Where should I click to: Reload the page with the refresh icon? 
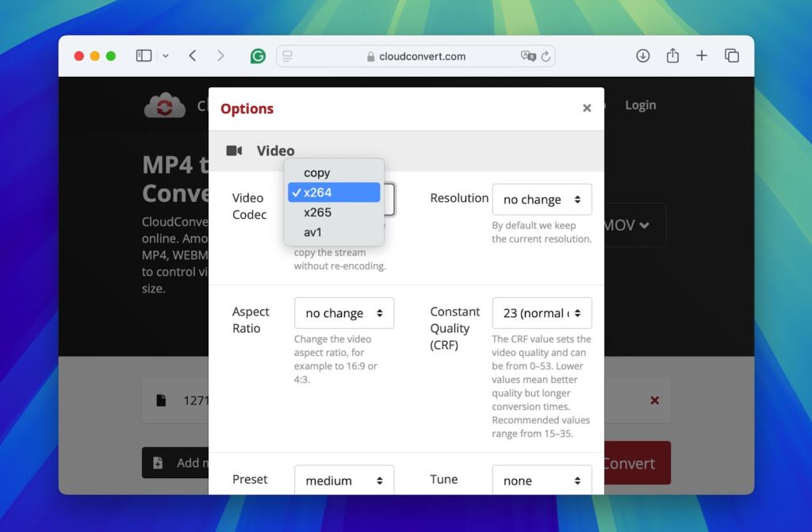tap(546, 56)
